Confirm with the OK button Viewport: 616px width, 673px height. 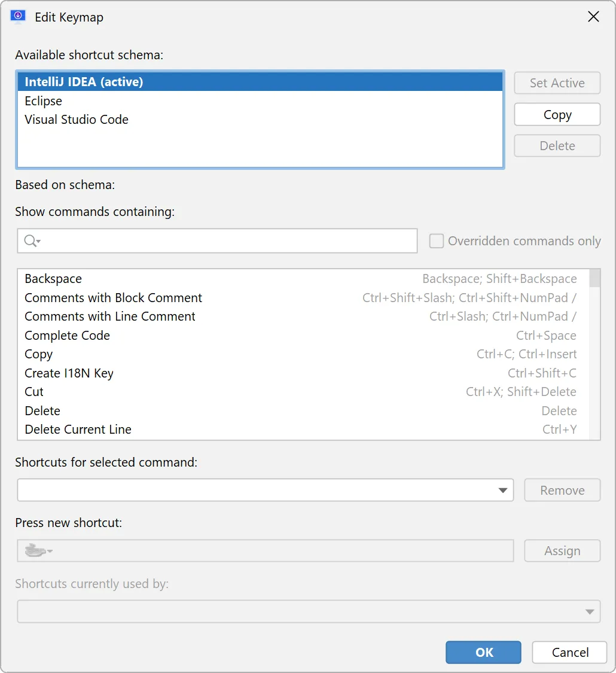[483, 653]
